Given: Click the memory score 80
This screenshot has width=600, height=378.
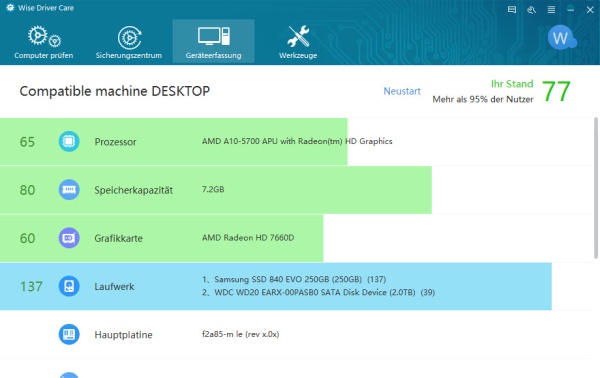Looking at the screenshot, I should [27, 190].
